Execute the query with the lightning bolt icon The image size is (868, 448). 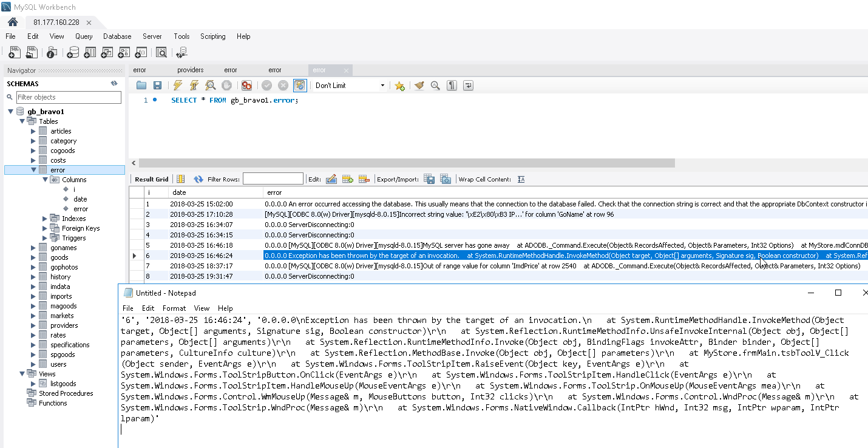(178, 86)
